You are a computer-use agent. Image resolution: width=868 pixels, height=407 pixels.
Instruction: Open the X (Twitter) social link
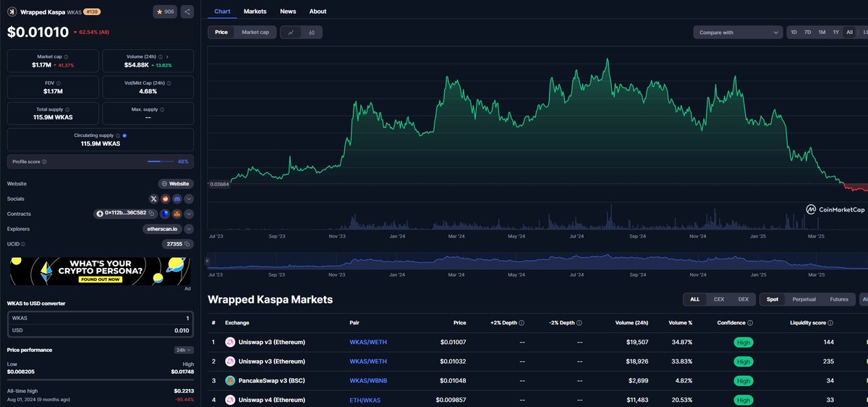(x=154, y=198)
